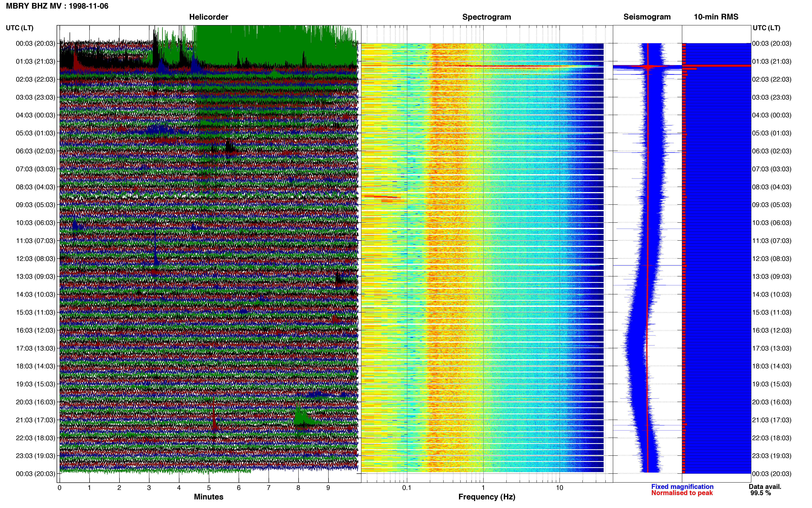This screenshot has width=812, height=508.
Task: Click right time label '21:03 (17:03)'
Action: point(772,420)
